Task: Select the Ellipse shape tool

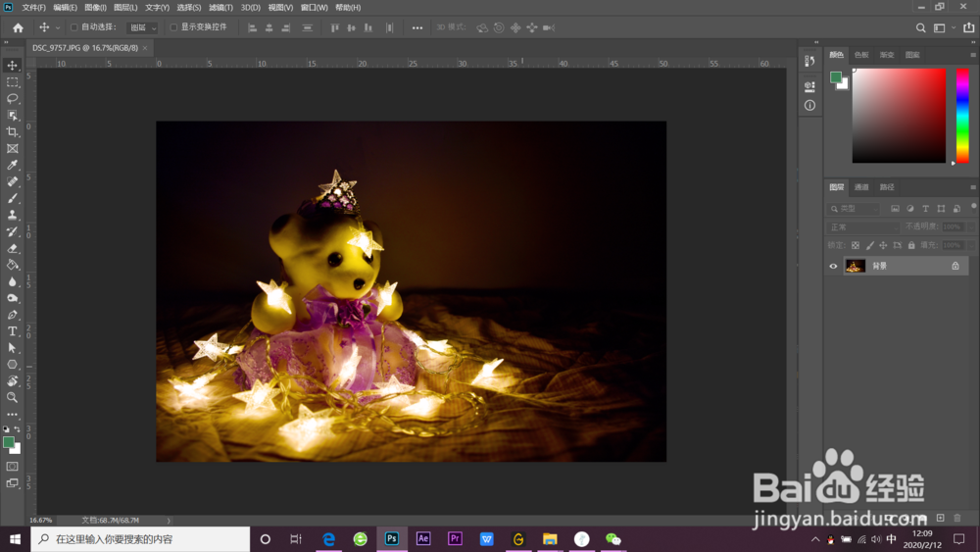Action: [12, 365]
